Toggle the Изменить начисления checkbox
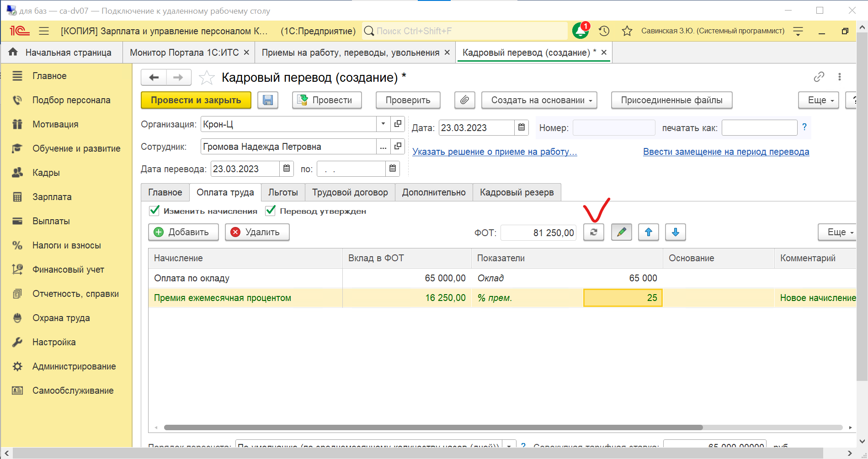This screenshot has width=868, height=459. [154, 211]
